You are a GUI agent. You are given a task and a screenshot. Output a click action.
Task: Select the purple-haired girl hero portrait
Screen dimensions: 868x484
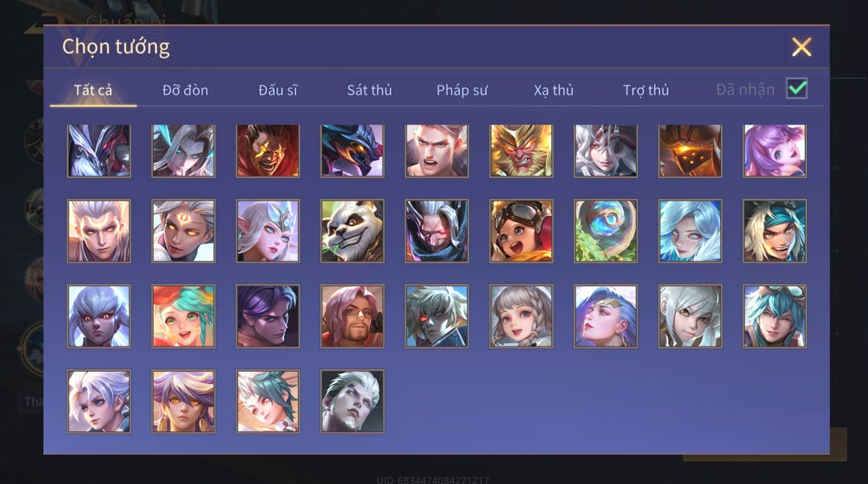[x=774, y=150]
